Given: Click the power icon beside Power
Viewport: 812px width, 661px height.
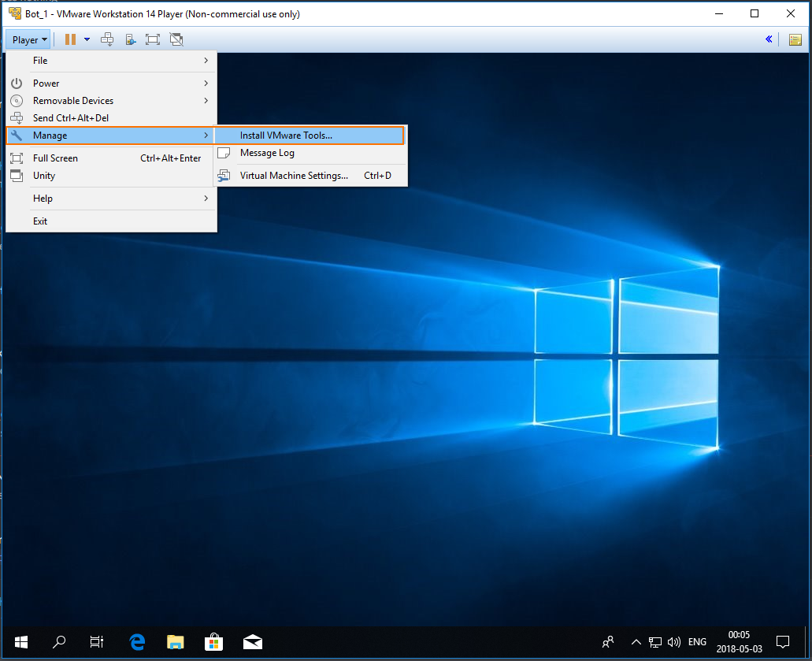Looking at the screenshot, I should (17, 84).
